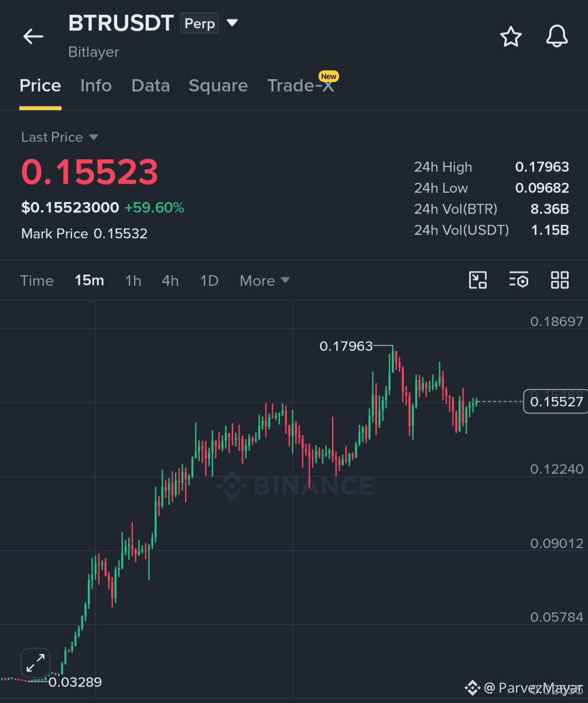Tap the 0.05784 price axis label
Image resolution: width=588 pixels, height=703 pixels.
pos(557,618)
